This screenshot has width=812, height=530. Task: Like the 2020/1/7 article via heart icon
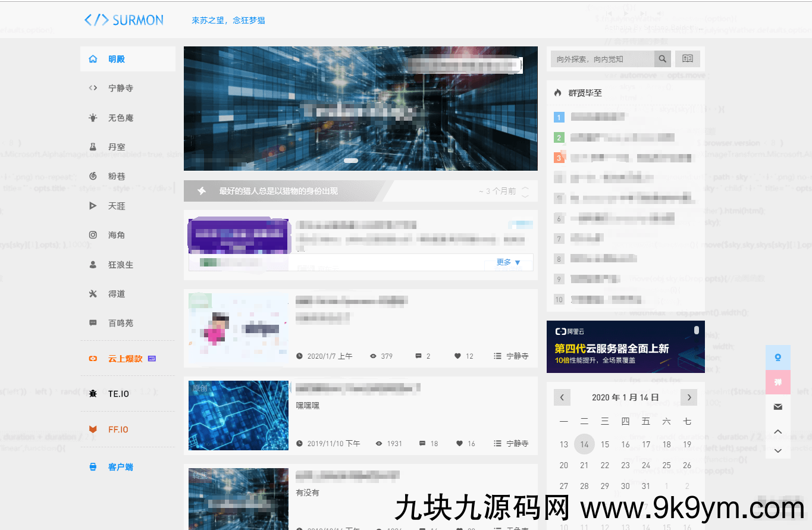457,356
